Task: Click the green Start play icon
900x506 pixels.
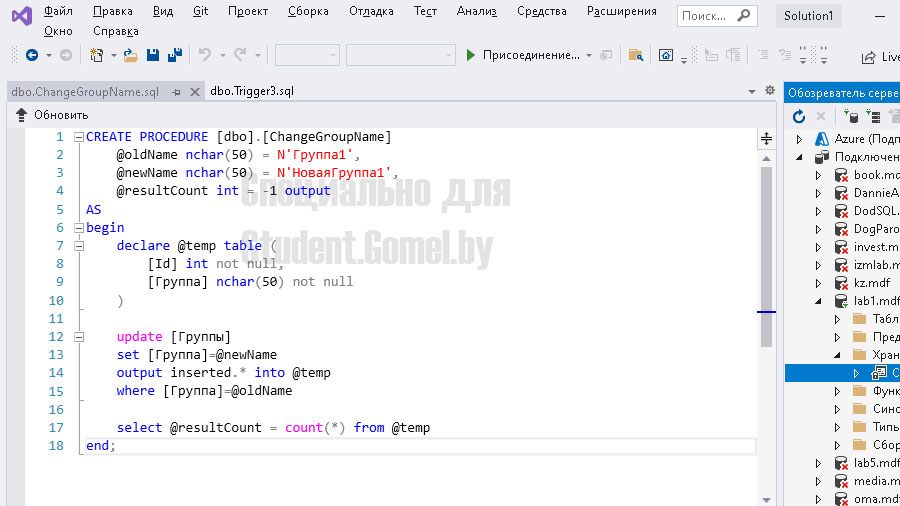Action: tap(471, 55)
